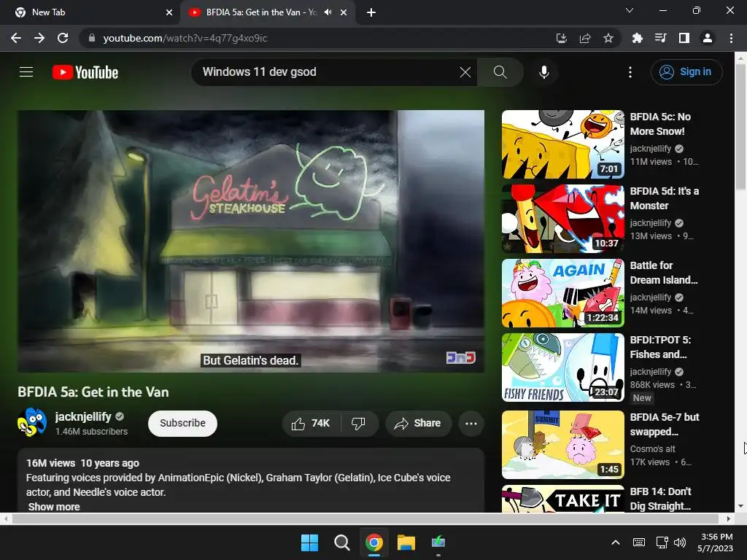
Task: Bookmark this page with star icon
Action: click(x=608, y=38)
